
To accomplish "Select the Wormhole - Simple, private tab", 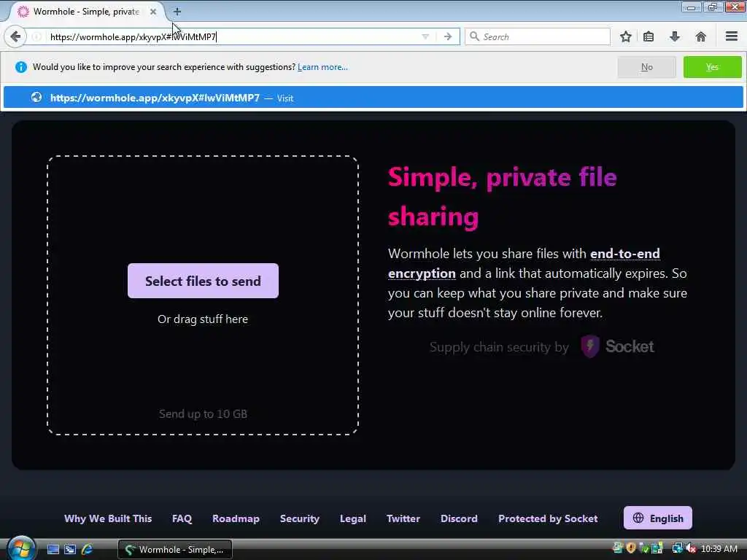I will pos(87,12).
